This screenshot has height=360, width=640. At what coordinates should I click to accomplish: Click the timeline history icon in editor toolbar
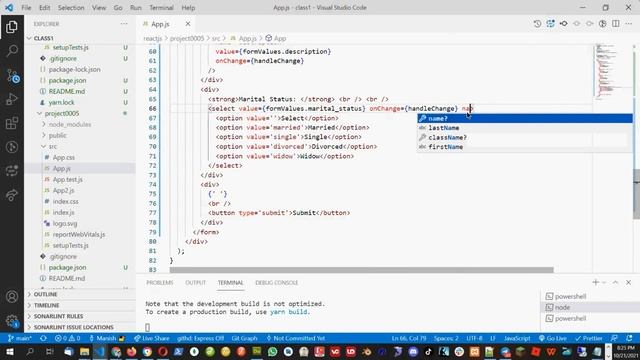537,24
